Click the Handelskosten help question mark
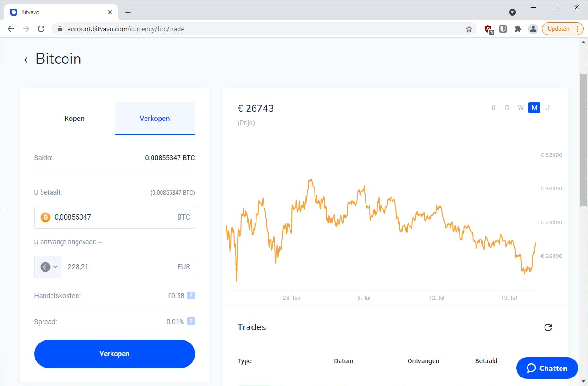 (x=191, y=295)
